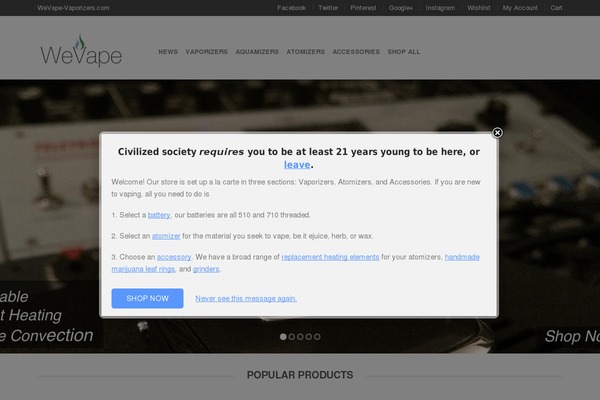This screenshot has height=400, width=600.
Task: Click 'Never see this message again' link
Action: click(x=246, y=299)
